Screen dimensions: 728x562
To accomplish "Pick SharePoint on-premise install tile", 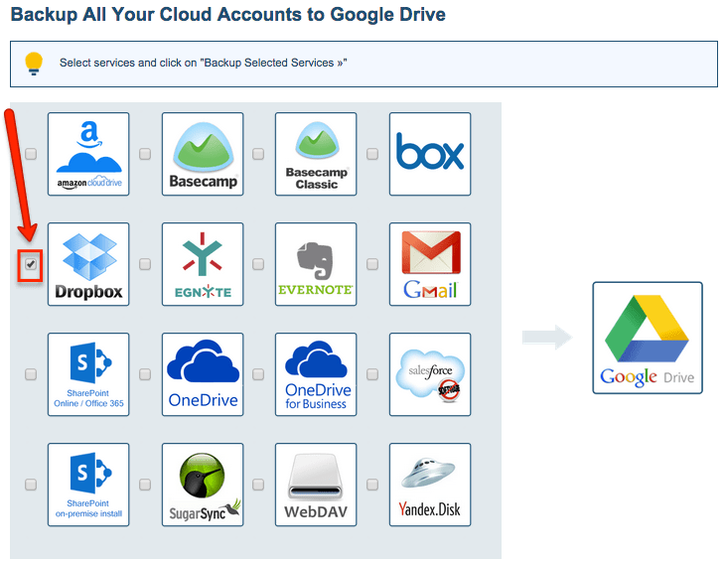I will click(x=88, y=485).
